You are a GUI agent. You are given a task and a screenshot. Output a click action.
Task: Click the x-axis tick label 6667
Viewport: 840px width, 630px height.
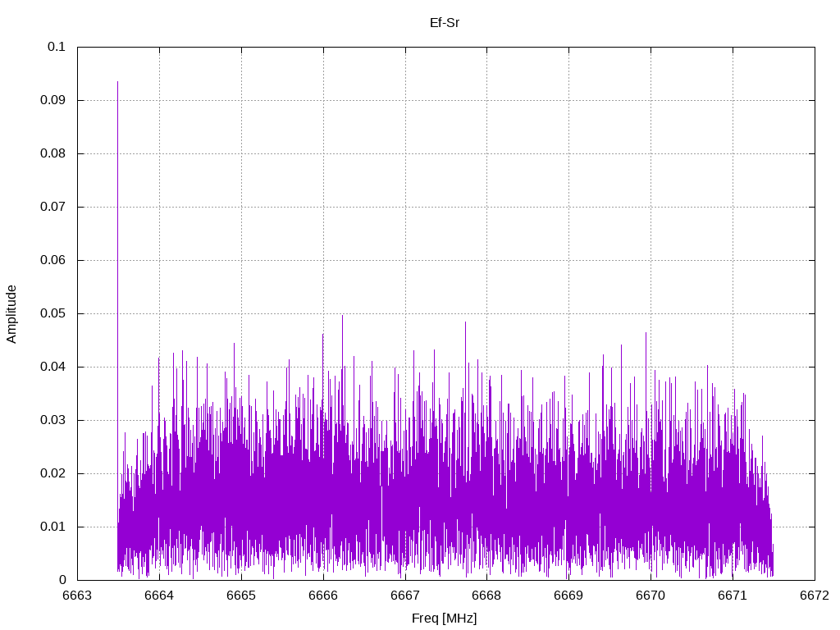(405, 596)
